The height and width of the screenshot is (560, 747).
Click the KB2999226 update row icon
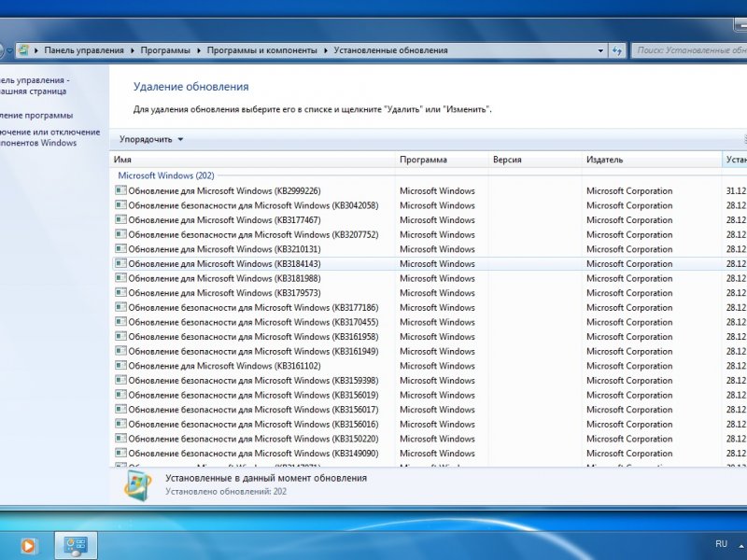pyautogui.click(x=121, y=190)
